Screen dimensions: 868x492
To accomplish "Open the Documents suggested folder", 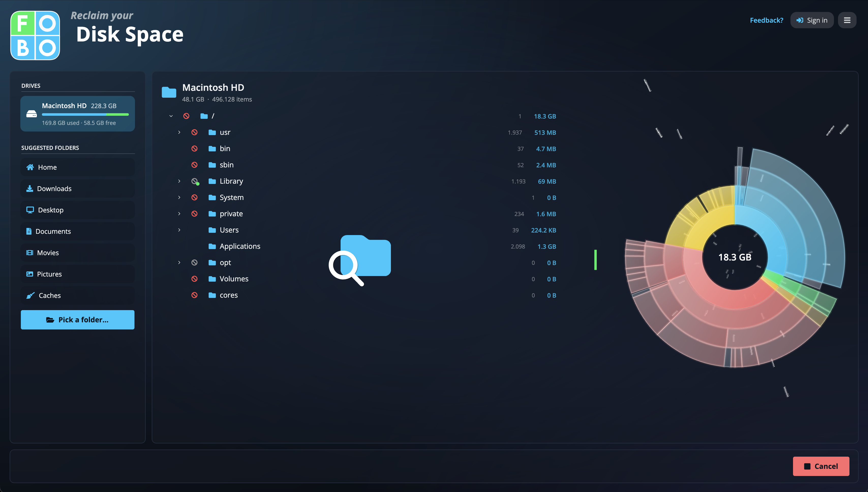I will tap(78, 231).
